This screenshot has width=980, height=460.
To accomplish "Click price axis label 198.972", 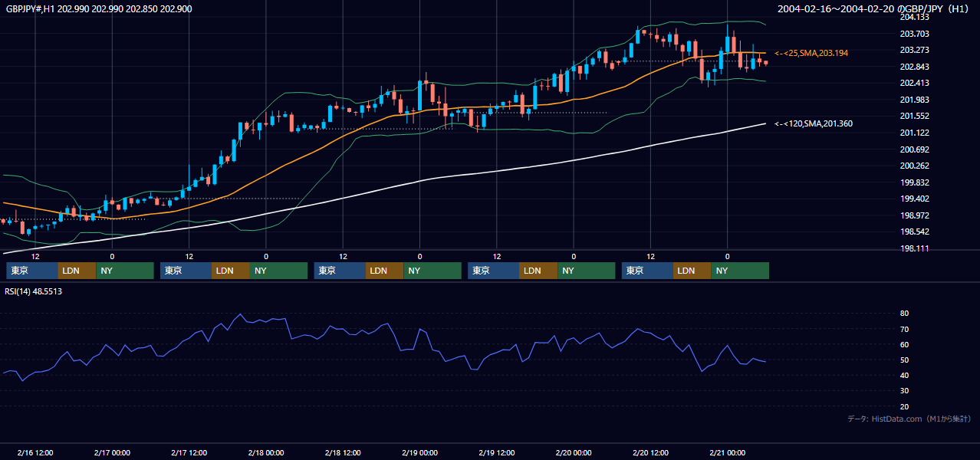I will click(913, 215).
